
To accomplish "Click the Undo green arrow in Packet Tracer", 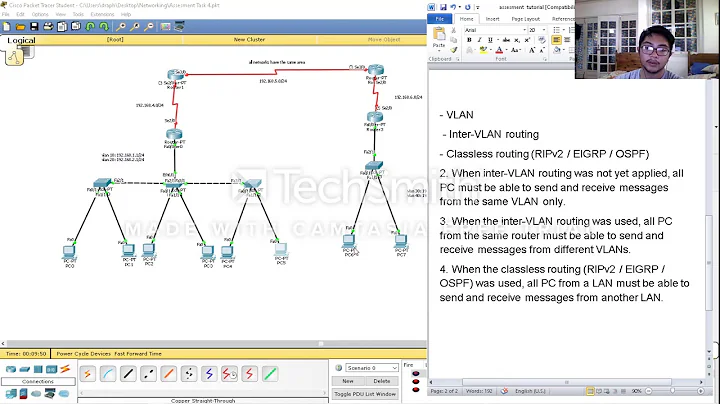I will tap(90, 27).
